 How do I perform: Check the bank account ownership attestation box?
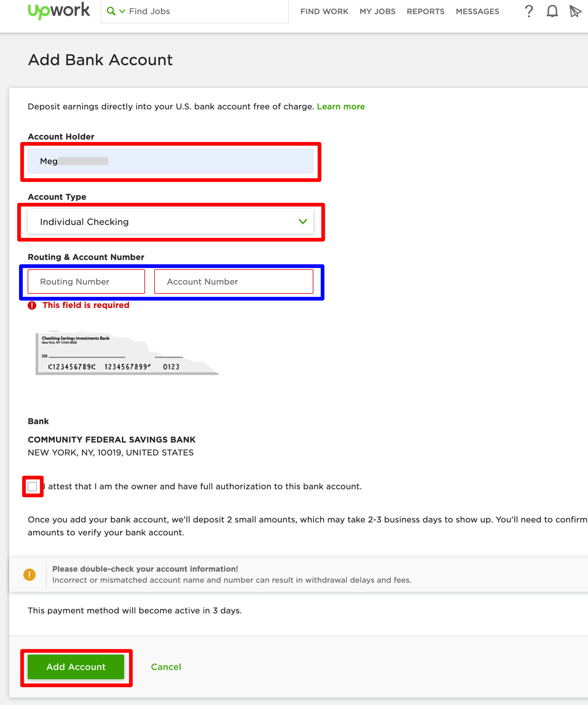coord(32,486)
